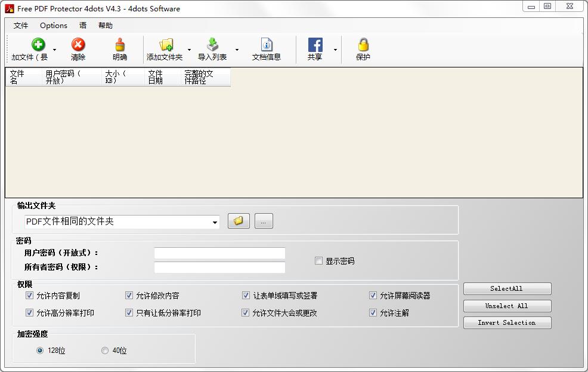The image size is (588, 372).
Task: Click the Clear (明确) brush icon
Action: [x=120, y=45]
